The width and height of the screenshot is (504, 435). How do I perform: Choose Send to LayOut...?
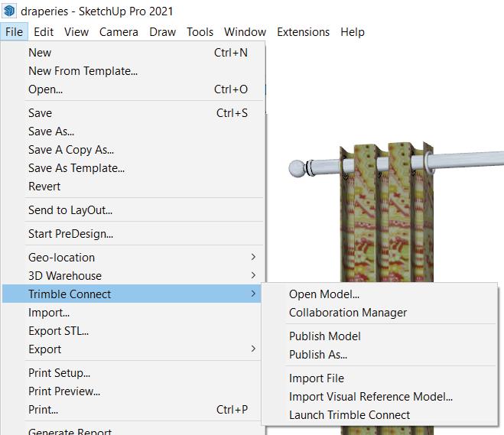tap(133, 209)
